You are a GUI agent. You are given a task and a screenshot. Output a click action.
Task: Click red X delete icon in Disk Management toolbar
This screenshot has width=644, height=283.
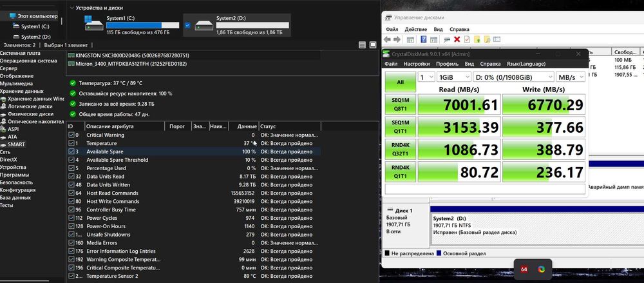coord(457,39)
